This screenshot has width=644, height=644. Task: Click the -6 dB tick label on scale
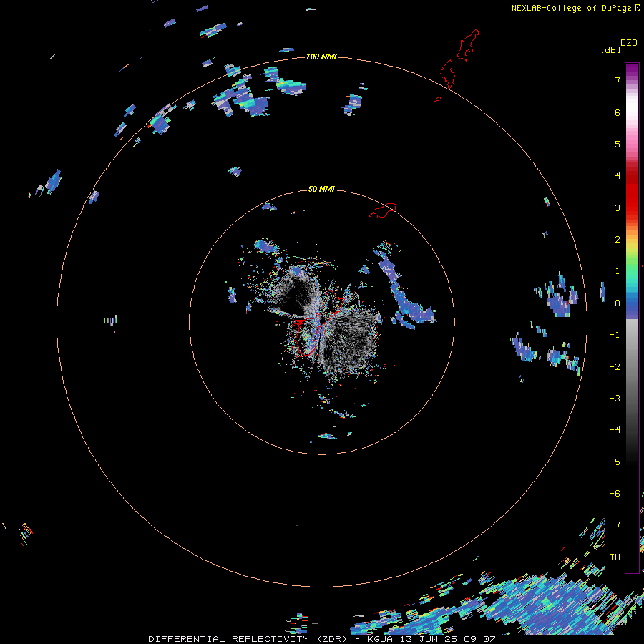click(x=615, y=494)
